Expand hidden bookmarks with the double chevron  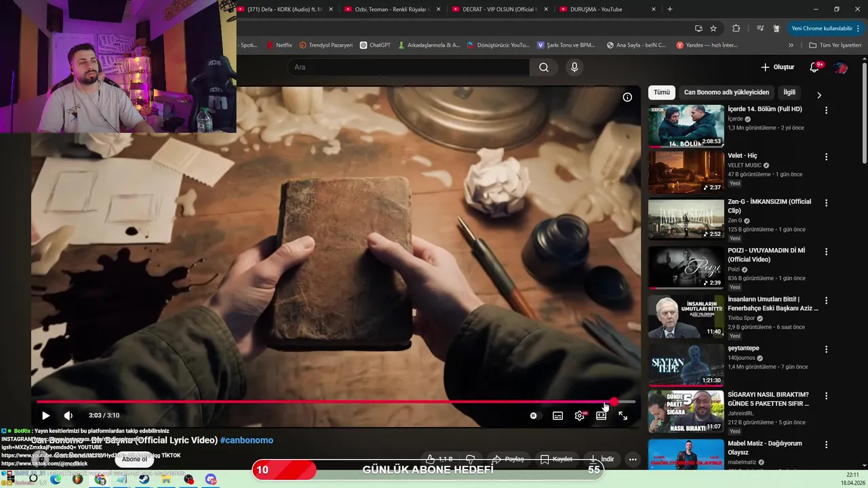click(791, 45)
